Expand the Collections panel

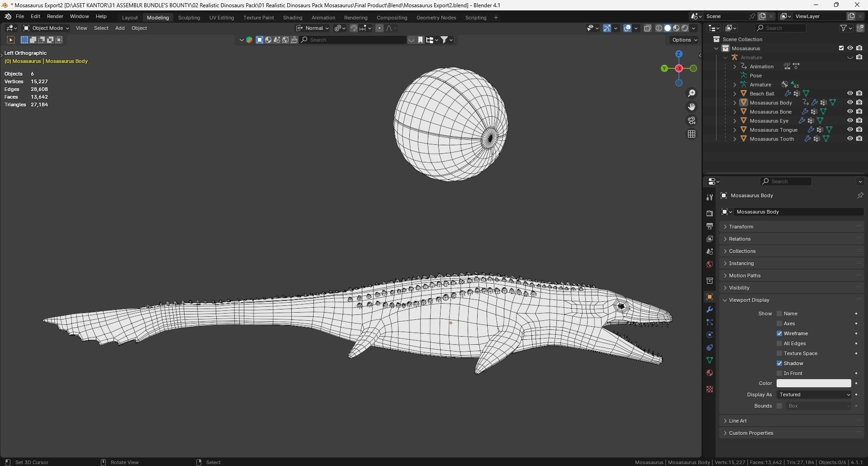(791, 251)
